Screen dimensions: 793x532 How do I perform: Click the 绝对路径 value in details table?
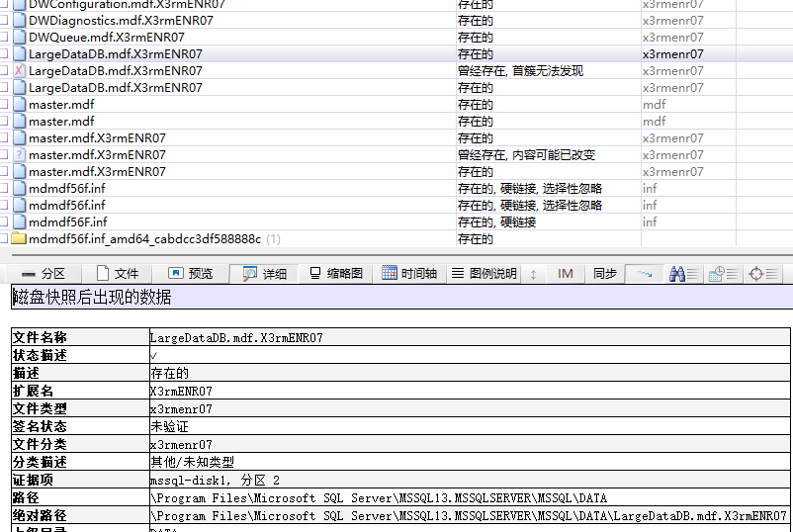[x=469, y=515]
